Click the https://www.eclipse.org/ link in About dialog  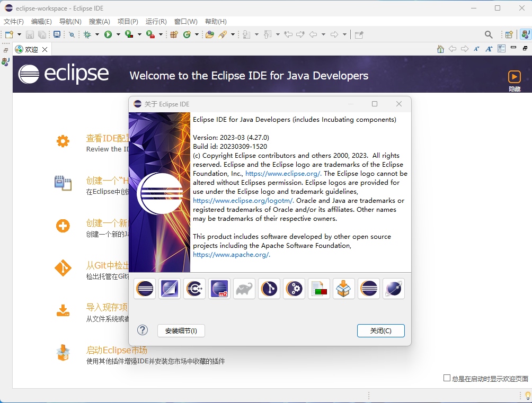tap(283, 173)
